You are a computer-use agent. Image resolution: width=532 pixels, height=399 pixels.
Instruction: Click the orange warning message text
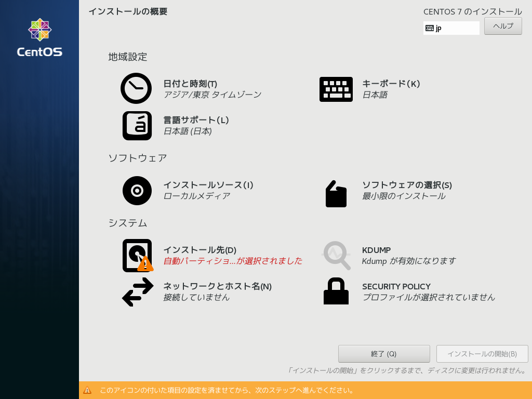(x=227, y=390)
